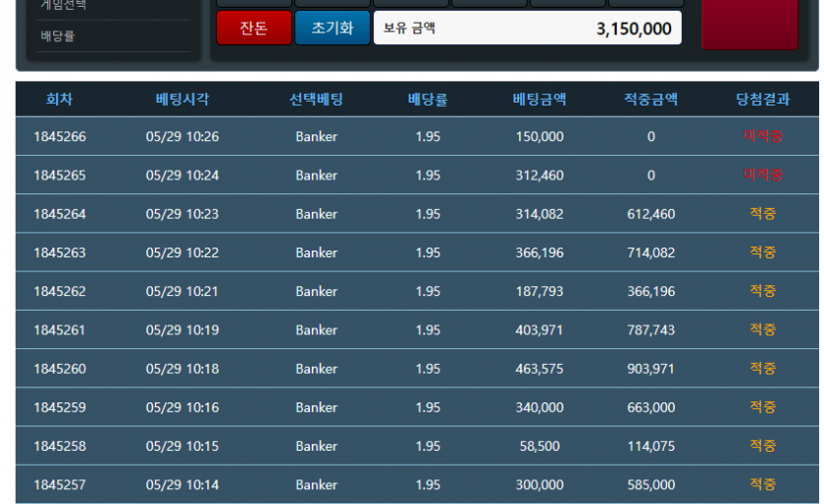Click the large dark red bet button

[750, 24]
